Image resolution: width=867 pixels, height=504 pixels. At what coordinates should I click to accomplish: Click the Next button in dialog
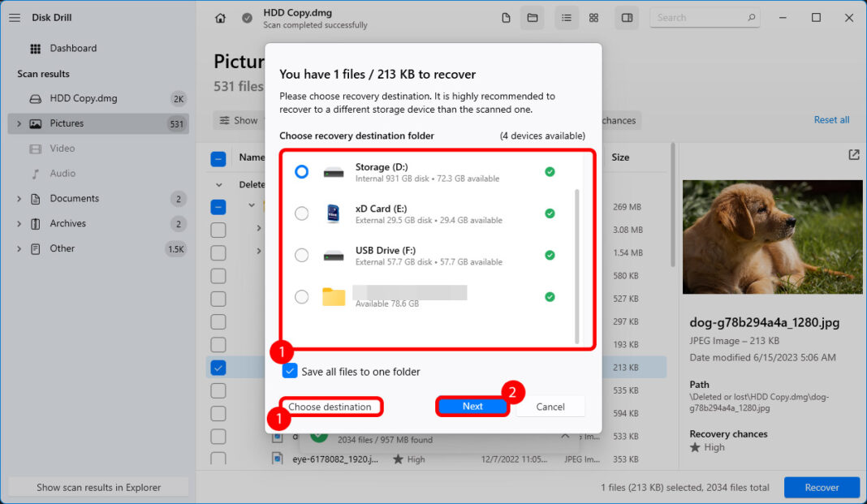(x=472, y=407)
